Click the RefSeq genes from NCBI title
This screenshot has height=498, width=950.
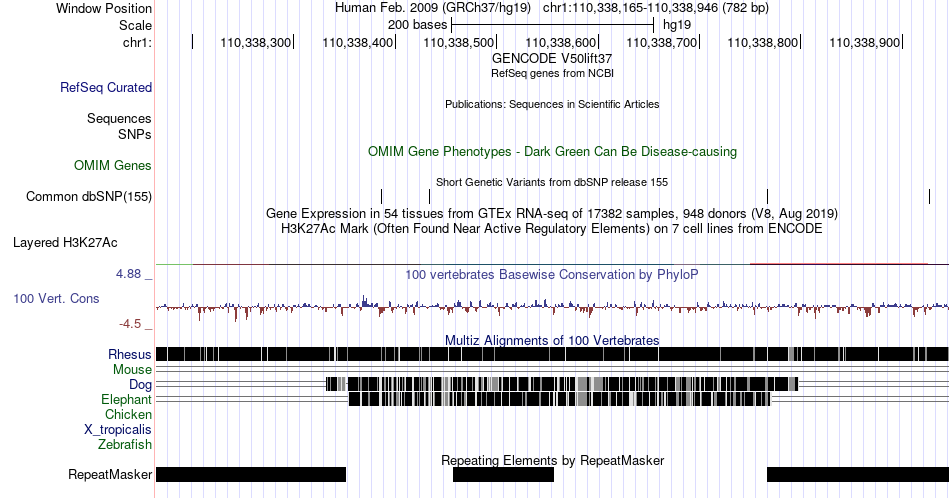pos(552,73)
